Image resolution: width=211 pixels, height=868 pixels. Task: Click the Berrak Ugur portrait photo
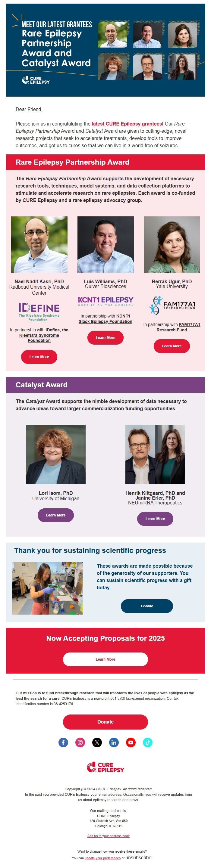pos(172,244)
